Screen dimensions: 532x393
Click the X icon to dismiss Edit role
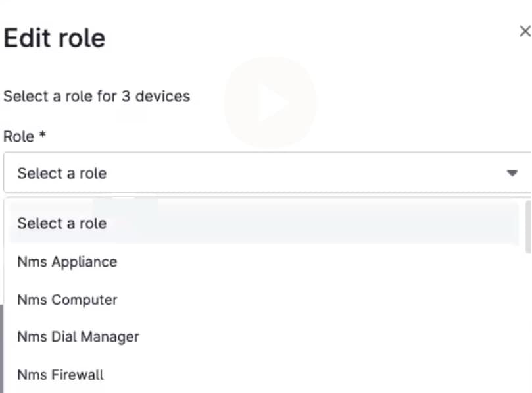tap(524, 31)
